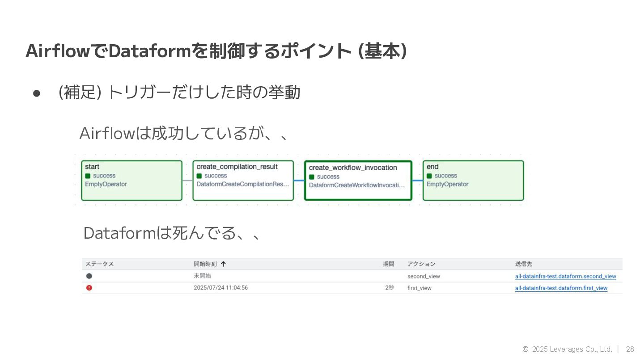Click the 未開始 cell
The width and height of the screenshot is (644, 362).
pos(202,276)
